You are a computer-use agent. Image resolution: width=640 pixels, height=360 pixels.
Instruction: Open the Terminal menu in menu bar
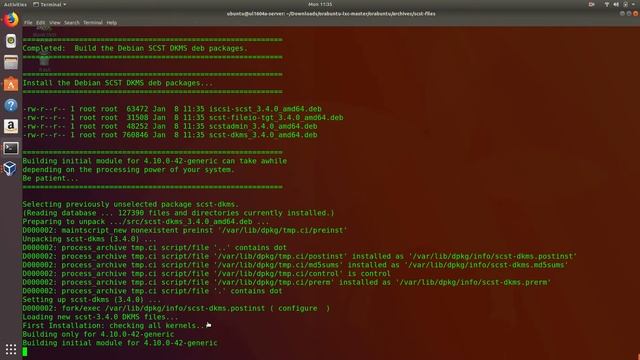tap(93, 23)
